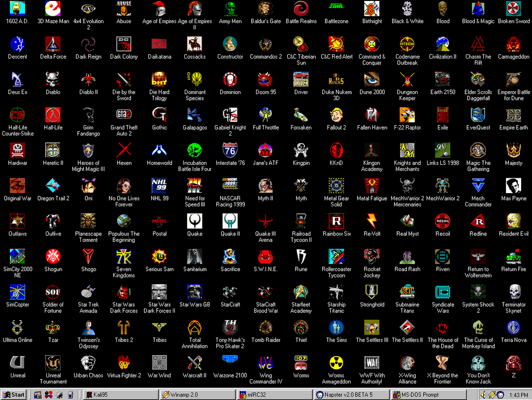Click the SimCity 2000 NE icon

(x=17, y=257)
